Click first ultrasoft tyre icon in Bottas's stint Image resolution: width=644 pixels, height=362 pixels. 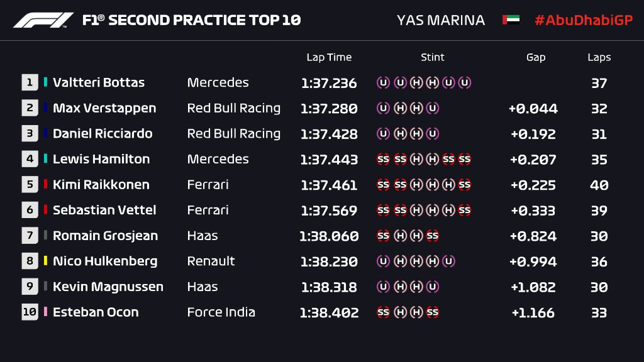click(383, 82)
